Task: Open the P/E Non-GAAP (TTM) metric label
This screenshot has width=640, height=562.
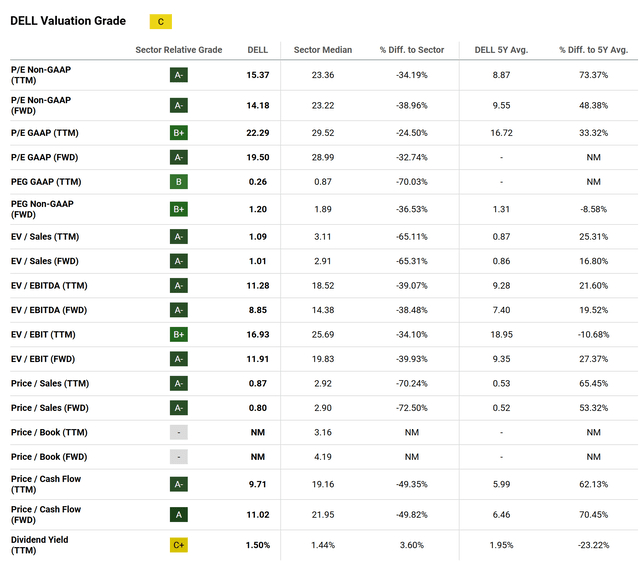Action: coord(41,75)
